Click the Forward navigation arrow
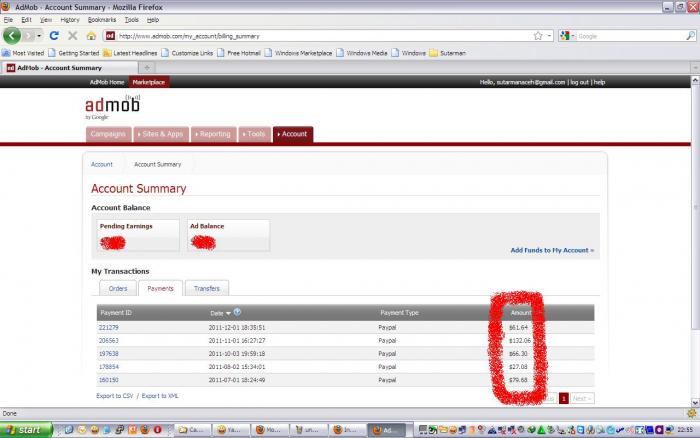Viewport: 700px width, 438px height. (x=29, y=36)
